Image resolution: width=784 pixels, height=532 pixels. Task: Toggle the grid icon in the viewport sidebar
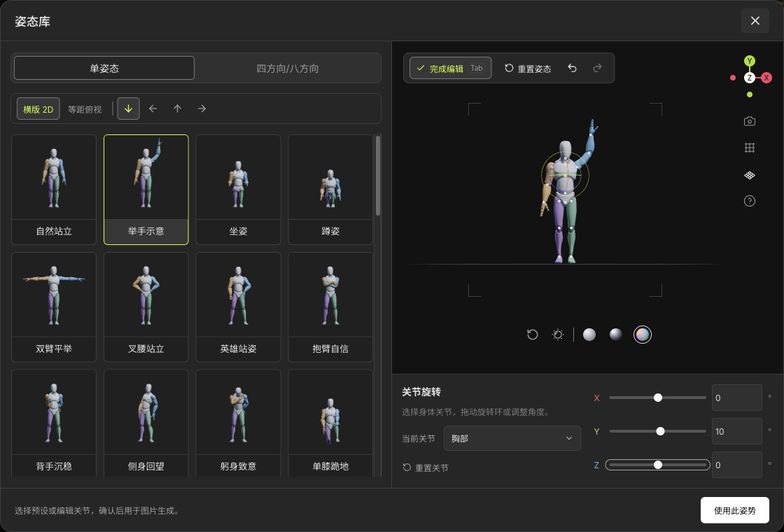749,148
